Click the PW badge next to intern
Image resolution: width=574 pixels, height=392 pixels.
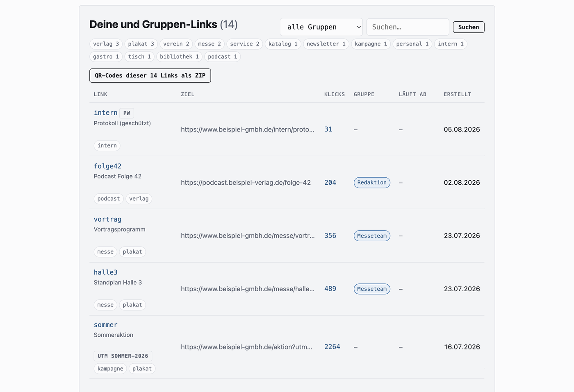point(127,113)
